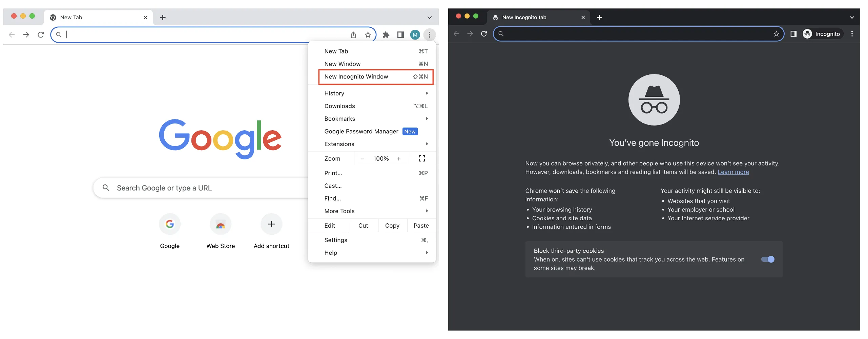868x339 pixels.
Task: Open the side panel icon
Action: click(x=400, y=34)
